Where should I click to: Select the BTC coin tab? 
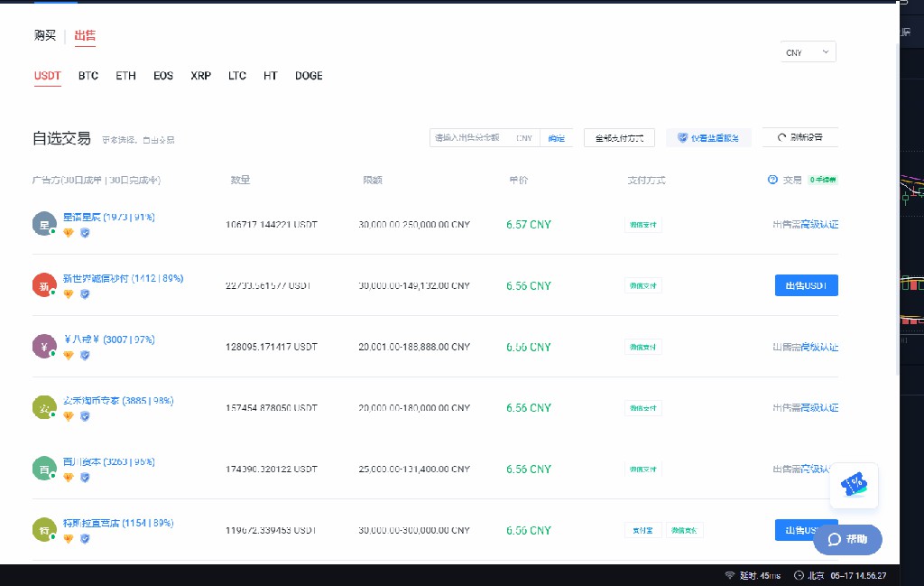88,76
